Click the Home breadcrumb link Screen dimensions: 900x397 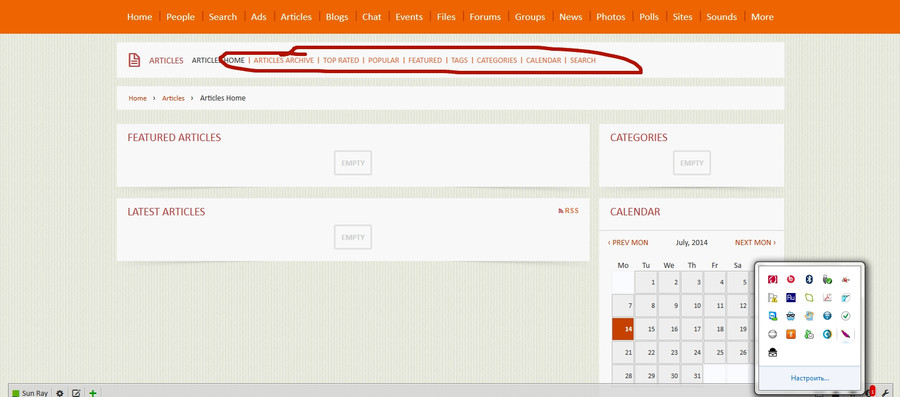pos(137,98)
